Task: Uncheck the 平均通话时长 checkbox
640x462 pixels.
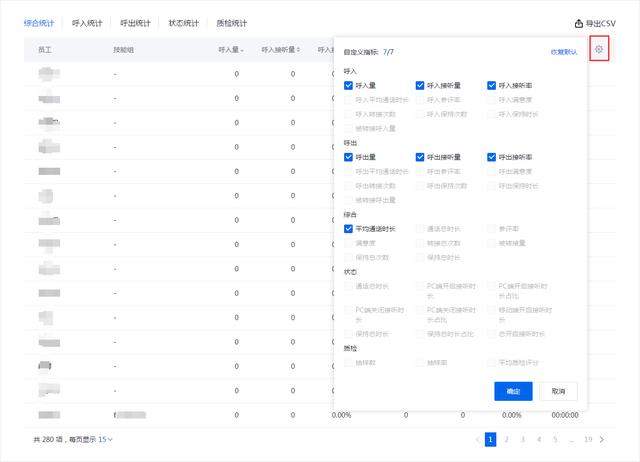Action: click(x=348, y=229)
